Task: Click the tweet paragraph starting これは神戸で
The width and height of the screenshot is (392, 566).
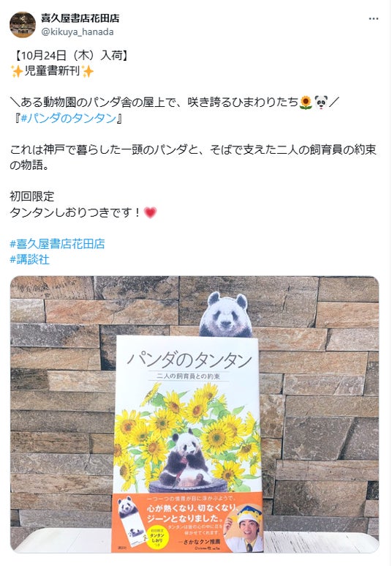Action: coord(193,157)
